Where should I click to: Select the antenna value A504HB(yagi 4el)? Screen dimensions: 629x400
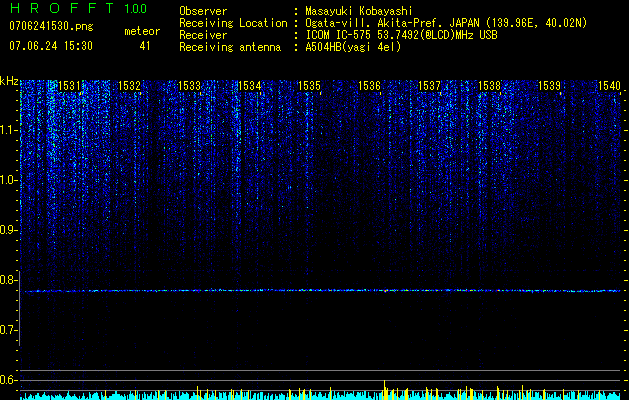pos(353,47)
